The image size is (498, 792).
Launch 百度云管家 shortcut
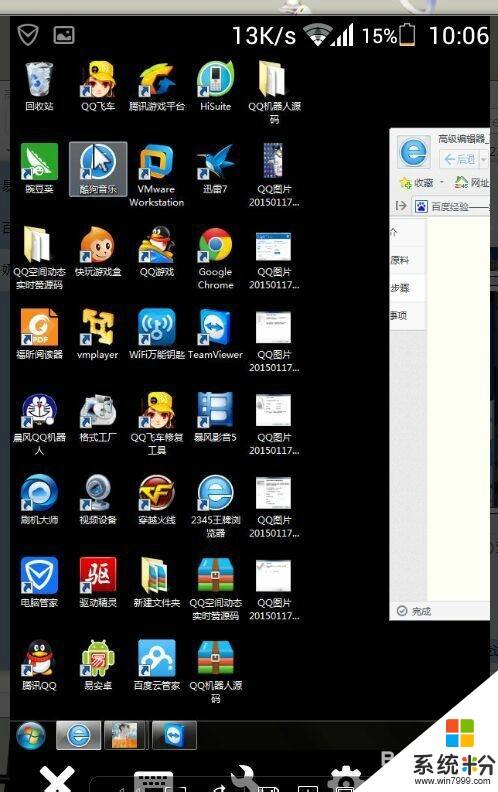[x=157, y=666]
